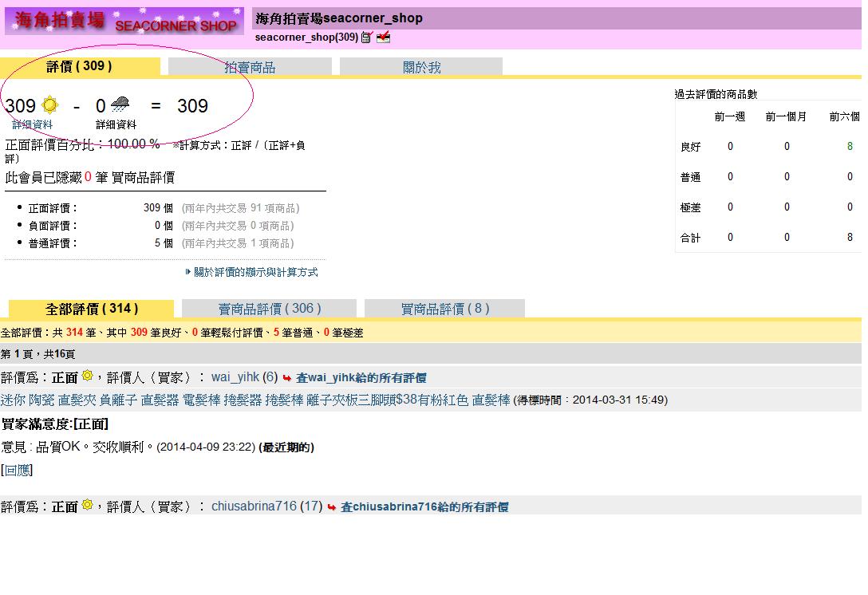Viewport: 868px width, 595px height.
Task: Click the calculator icon next to seacorner_shop(309)
Action: pyautogui.click(x=367, y=37)
